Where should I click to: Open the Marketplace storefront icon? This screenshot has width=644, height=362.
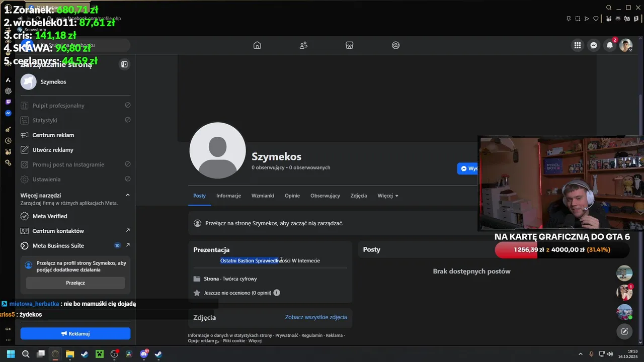pyautogui.click(x=350, y=45)
